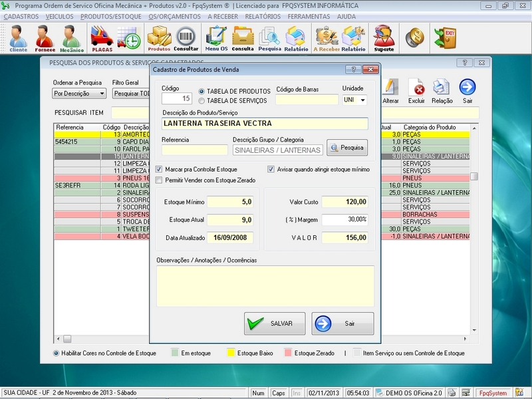Click the Sair button in Cadastro dialog
This screenshot has height=399, width=532.
click(x=342, y=323)
